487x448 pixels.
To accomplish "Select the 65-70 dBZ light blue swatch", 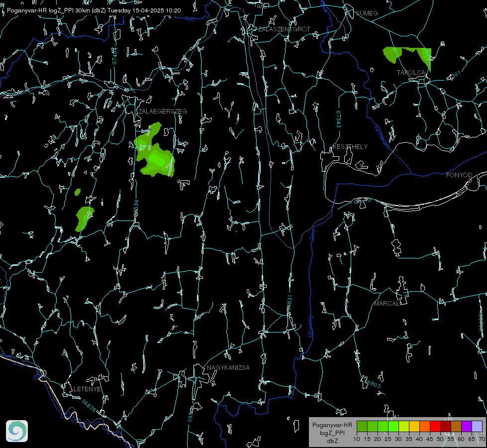I will point(477,426).
